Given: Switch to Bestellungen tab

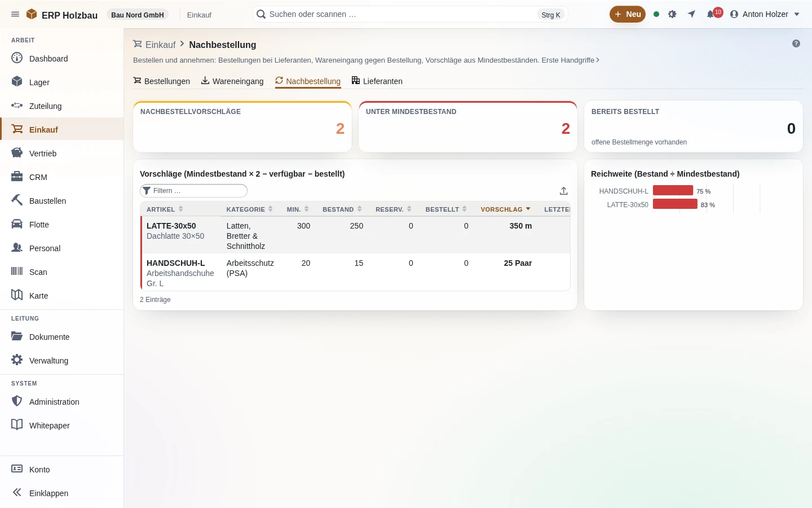Looking at the screenshot, I should [161, 81].
